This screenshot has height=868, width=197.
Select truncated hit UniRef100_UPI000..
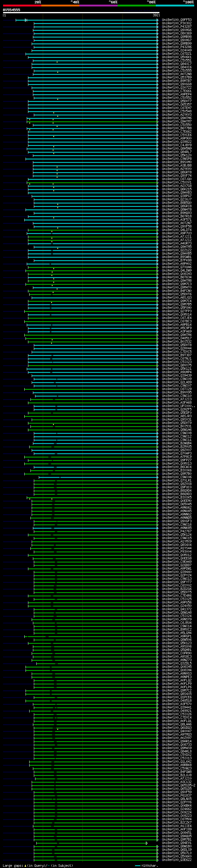point(179,406)
